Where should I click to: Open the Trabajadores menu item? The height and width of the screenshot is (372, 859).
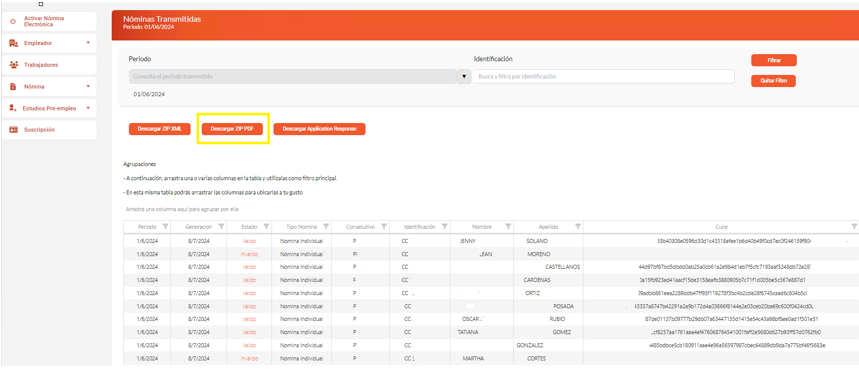[x=49, y=65]
